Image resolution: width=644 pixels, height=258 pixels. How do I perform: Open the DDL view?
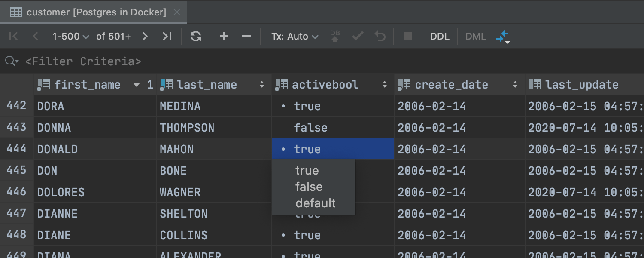point(440,37)
